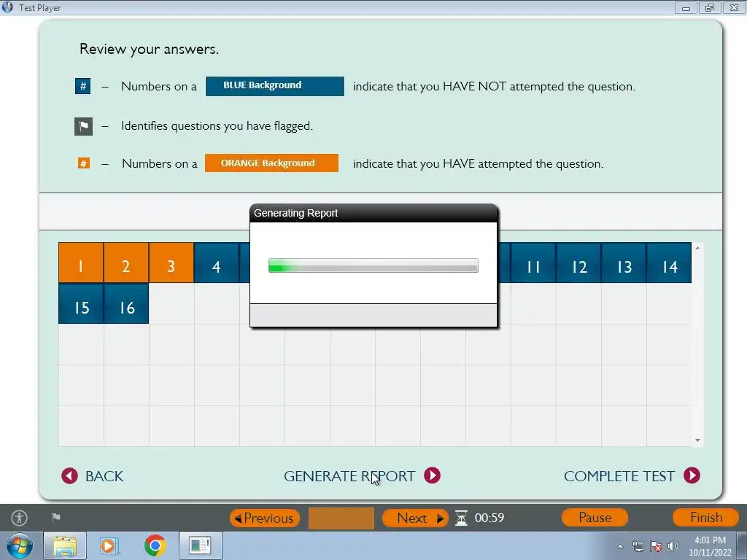Click the Test Player taskbar icon
Image resolution: width=747 pixels, height=560 pixels.
pyautogui.click(x=200, y=545)
